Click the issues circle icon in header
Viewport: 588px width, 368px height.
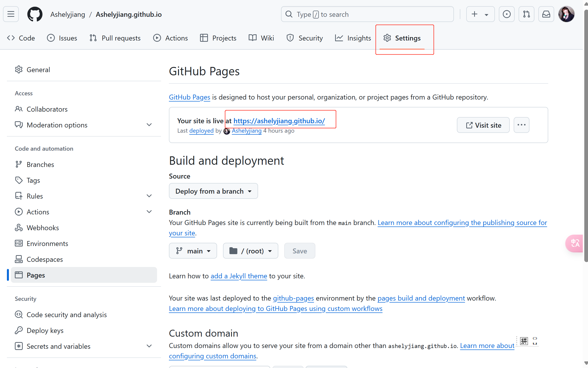[x=507, y=14]
